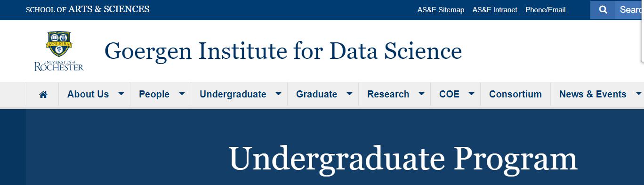Click the magnifying glass search icon
The width and height of the screenshot is (644, 185).
[603, 10]
